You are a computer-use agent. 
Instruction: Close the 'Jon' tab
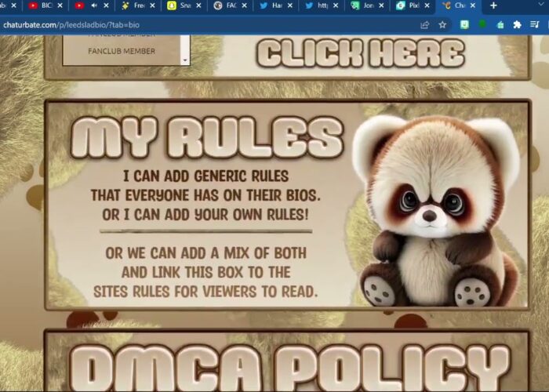tap(381, 5)
